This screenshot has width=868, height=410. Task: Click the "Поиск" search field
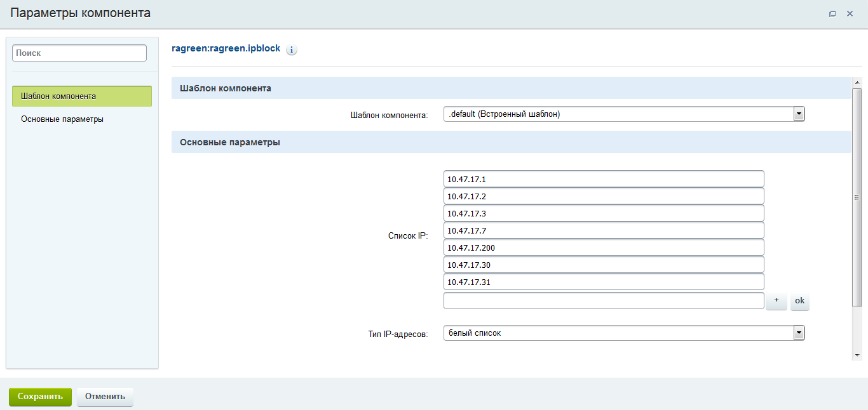point(79,53)
